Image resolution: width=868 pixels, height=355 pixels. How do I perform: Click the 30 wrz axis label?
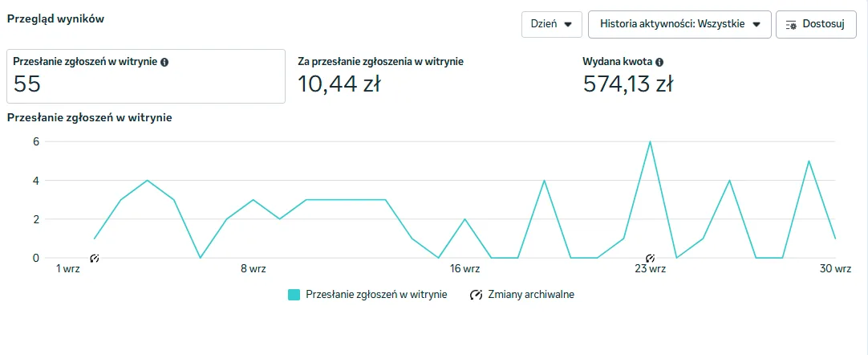tap(835, 270)
